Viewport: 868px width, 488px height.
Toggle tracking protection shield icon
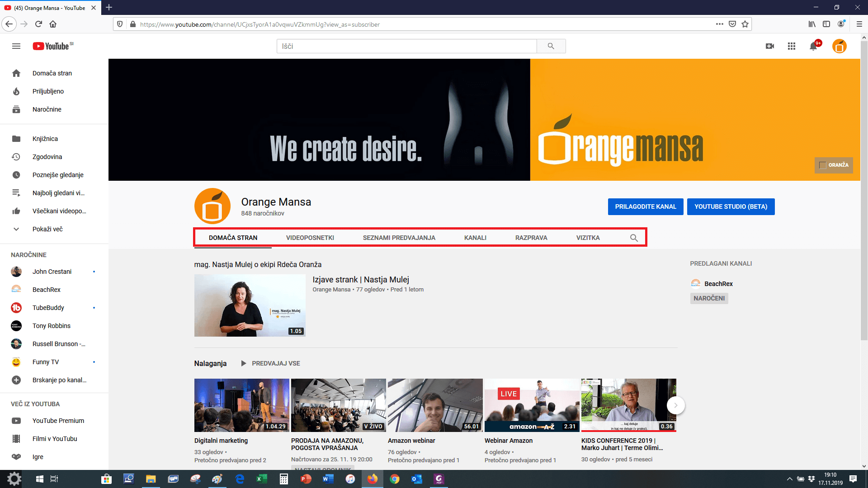[x=120, y=24]
